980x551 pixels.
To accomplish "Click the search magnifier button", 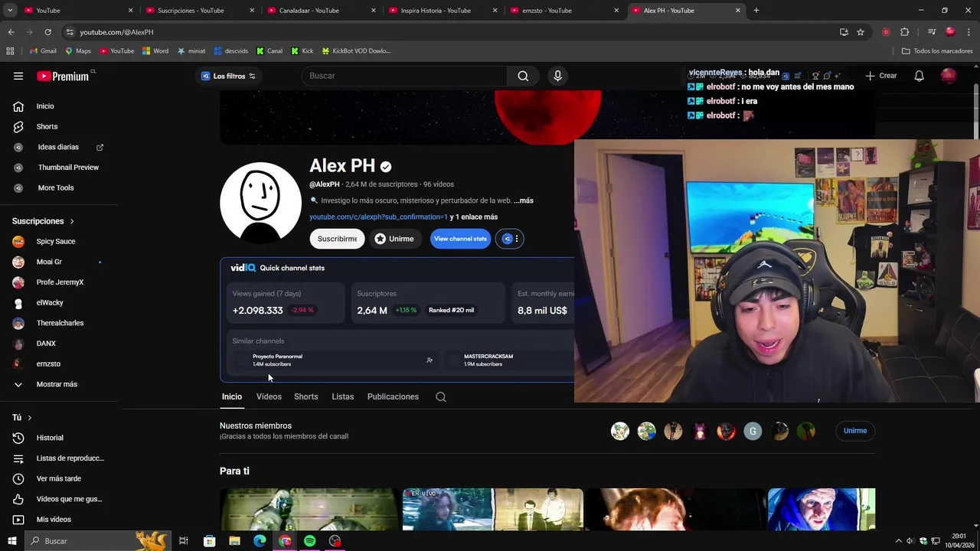I will pos(523,76).
